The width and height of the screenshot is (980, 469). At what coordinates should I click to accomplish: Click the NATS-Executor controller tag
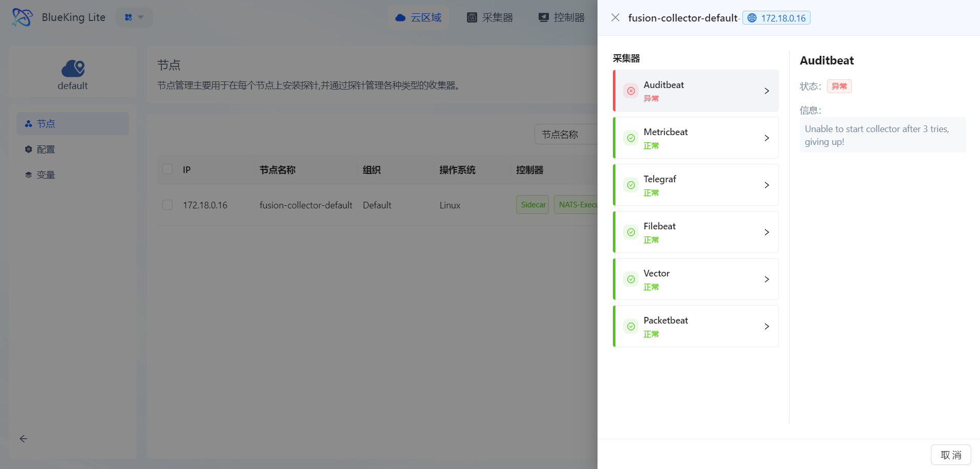(x=576, y=205)
